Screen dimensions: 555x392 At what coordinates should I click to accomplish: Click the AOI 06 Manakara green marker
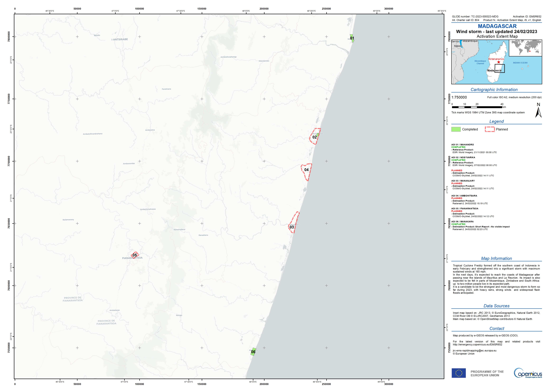pyautogui.click(x=253, y=352)
